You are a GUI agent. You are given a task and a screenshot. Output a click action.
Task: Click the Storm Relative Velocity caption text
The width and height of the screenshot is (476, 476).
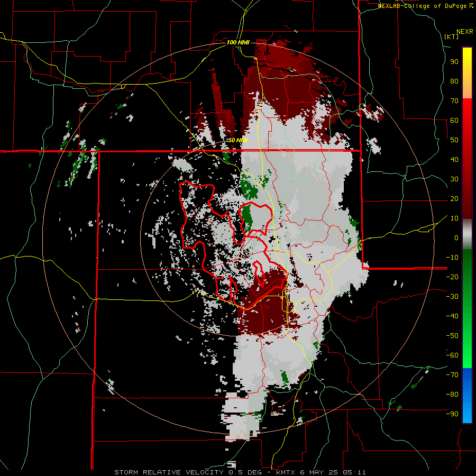coord(240,472)
